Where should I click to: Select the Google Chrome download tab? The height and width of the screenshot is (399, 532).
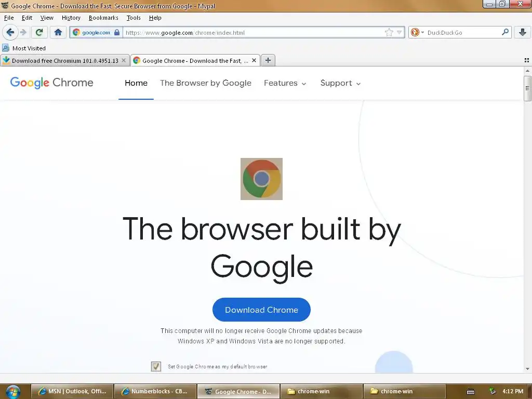coord(195,61)
